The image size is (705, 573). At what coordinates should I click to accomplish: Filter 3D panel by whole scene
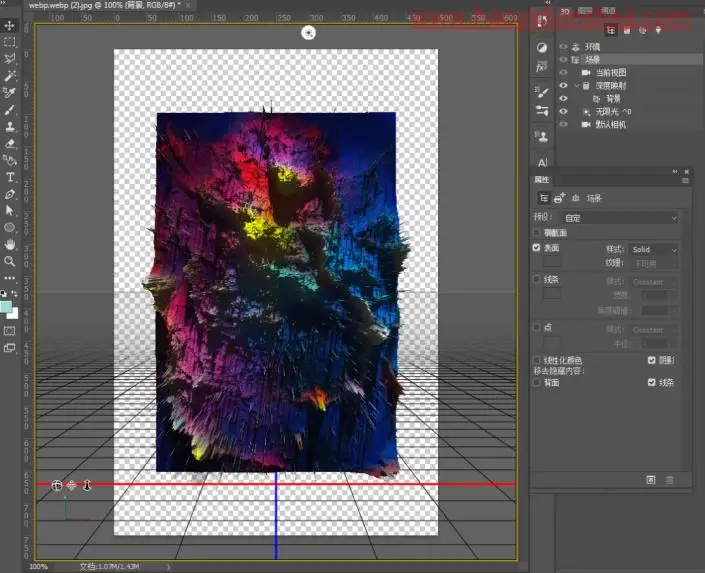611,31
